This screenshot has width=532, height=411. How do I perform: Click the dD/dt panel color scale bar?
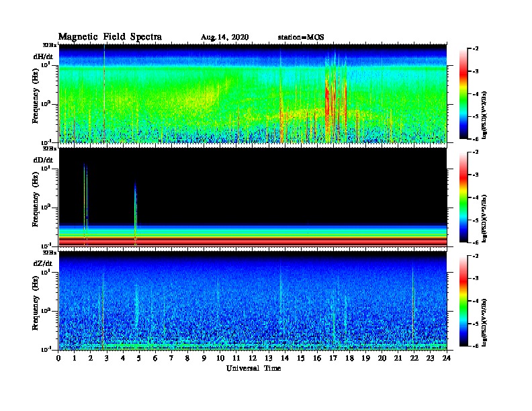point(463,197)
